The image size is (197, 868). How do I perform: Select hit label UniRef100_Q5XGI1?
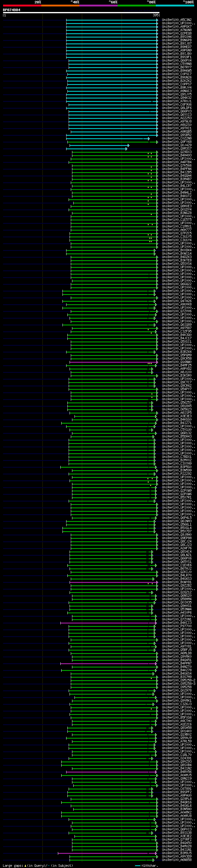[177, 342]
